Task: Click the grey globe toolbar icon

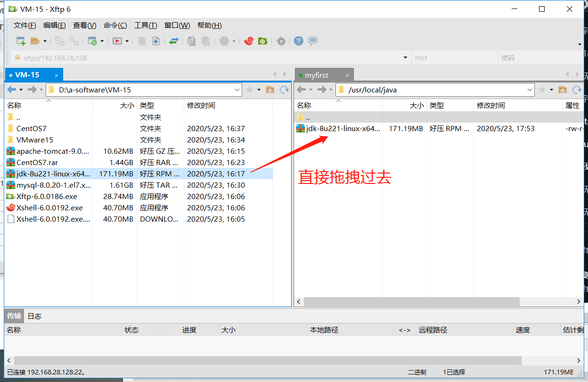Action: tap(224, 41)
